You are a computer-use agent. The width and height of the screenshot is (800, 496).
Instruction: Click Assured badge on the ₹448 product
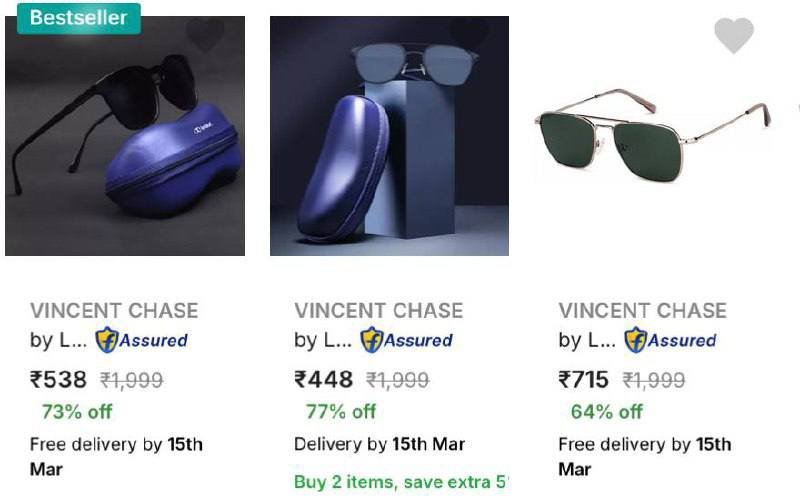coord(406,340)
